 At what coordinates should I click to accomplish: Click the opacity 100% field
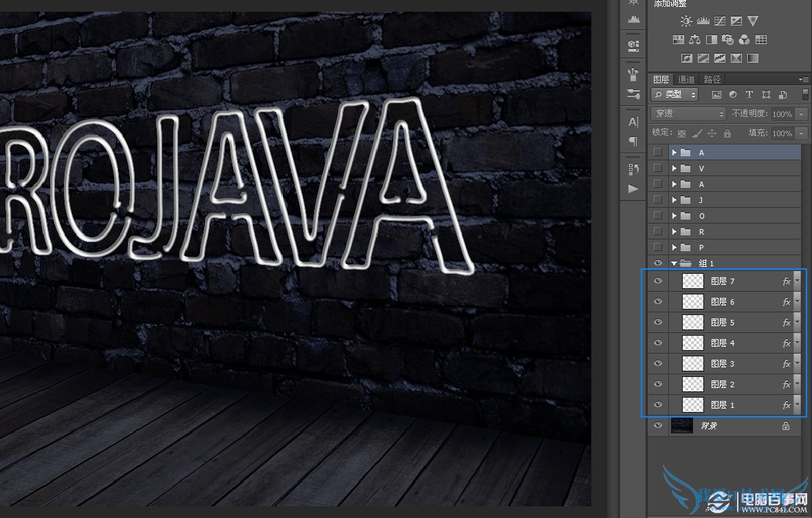(783, 114)
